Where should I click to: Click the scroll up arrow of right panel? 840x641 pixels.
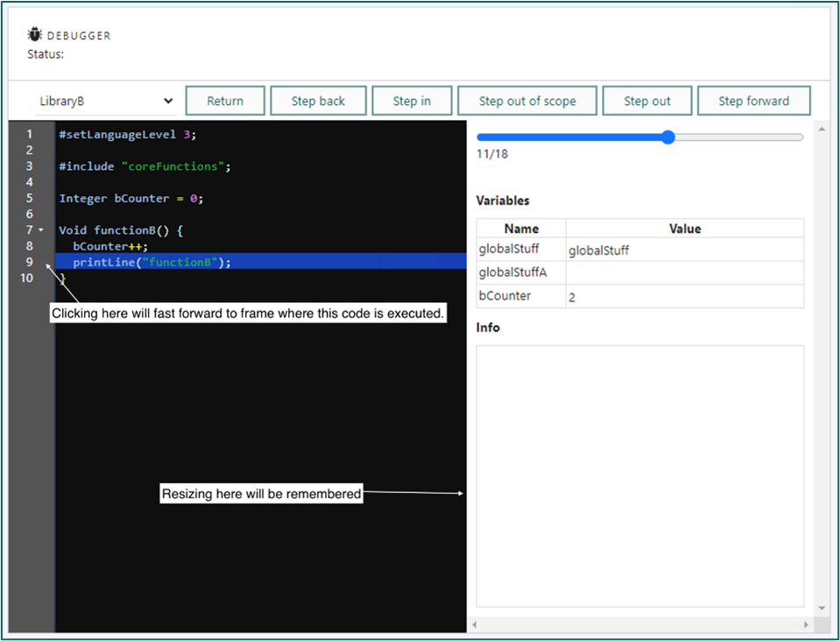pyautogui.click(x=822, y=129)
